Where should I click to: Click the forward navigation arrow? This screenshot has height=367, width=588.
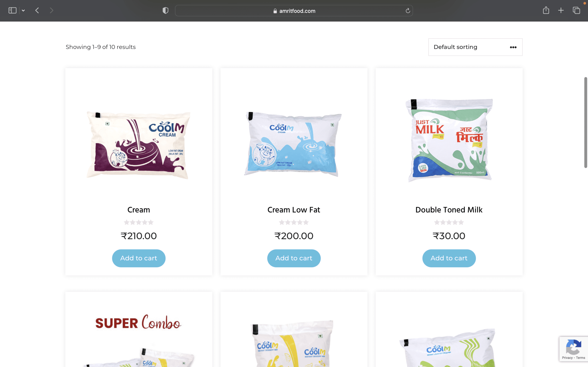51,11
